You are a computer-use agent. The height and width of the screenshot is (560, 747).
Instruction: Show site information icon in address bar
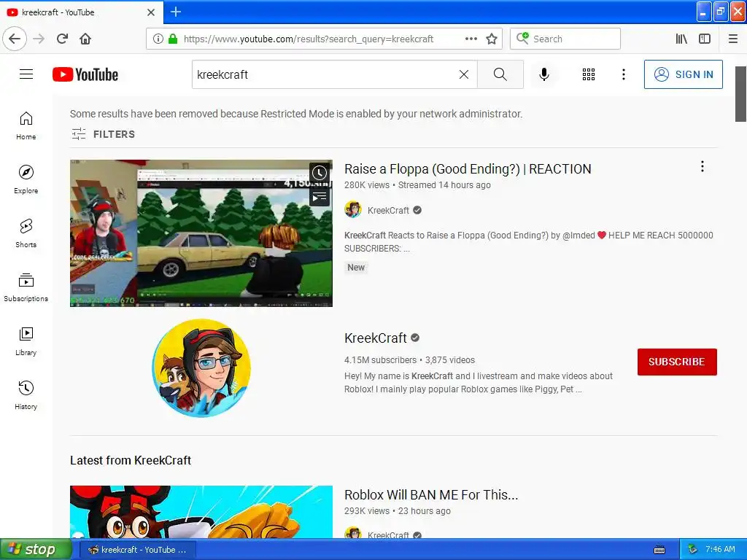coord(158,39)
